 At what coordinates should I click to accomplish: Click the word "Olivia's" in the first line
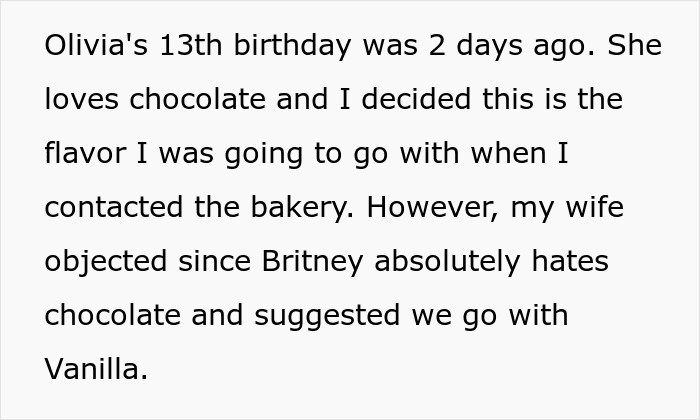pos(96,45)
